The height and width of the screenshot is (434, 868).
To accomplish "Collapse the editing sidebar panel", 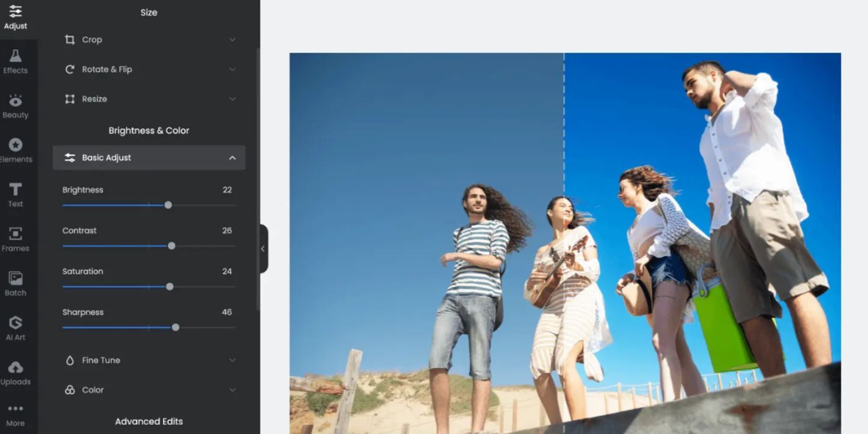I will tap(263, 248).
